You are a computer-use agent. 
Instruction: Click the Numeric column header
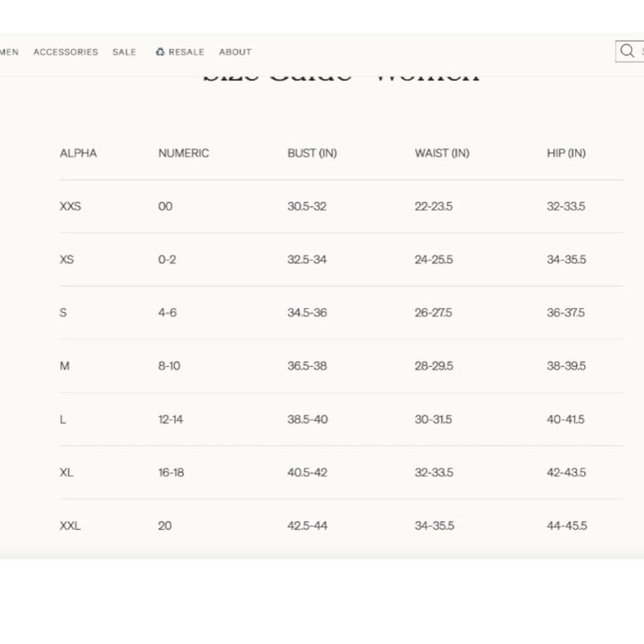(x=184, y=153)
